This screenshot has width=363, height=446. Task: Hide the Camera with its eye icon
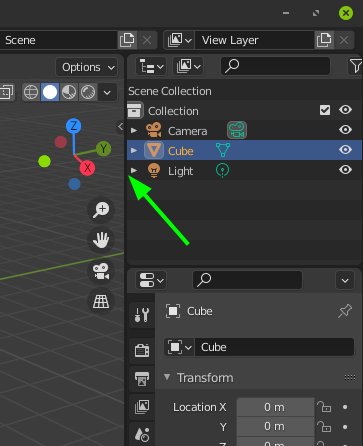point(345,130)
